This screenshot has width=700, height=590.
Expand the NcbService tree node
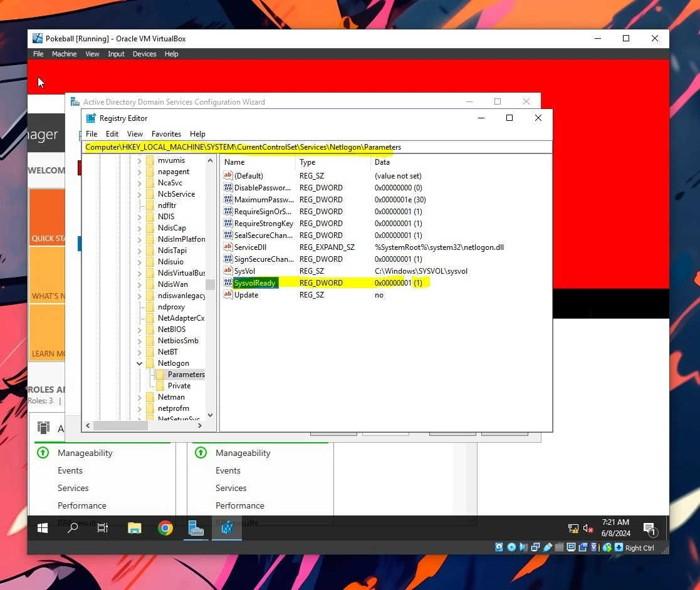(x=139, y=195)
